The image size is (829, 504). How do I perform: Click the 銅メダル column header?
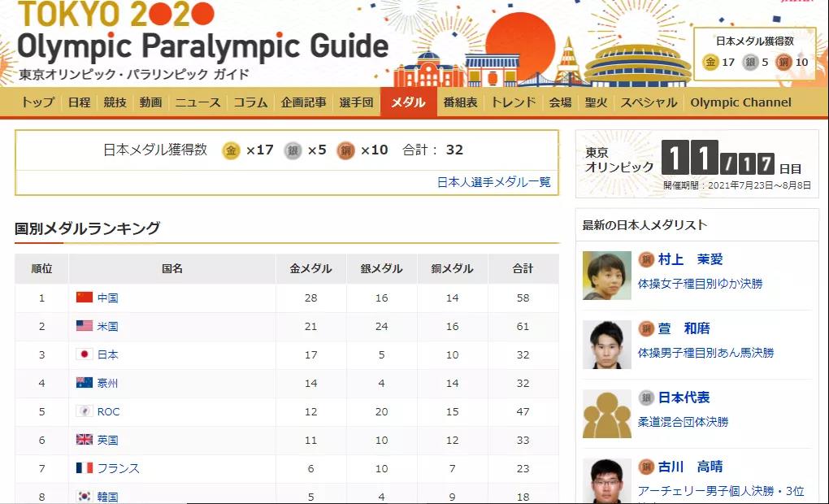(x=453, y=268)
